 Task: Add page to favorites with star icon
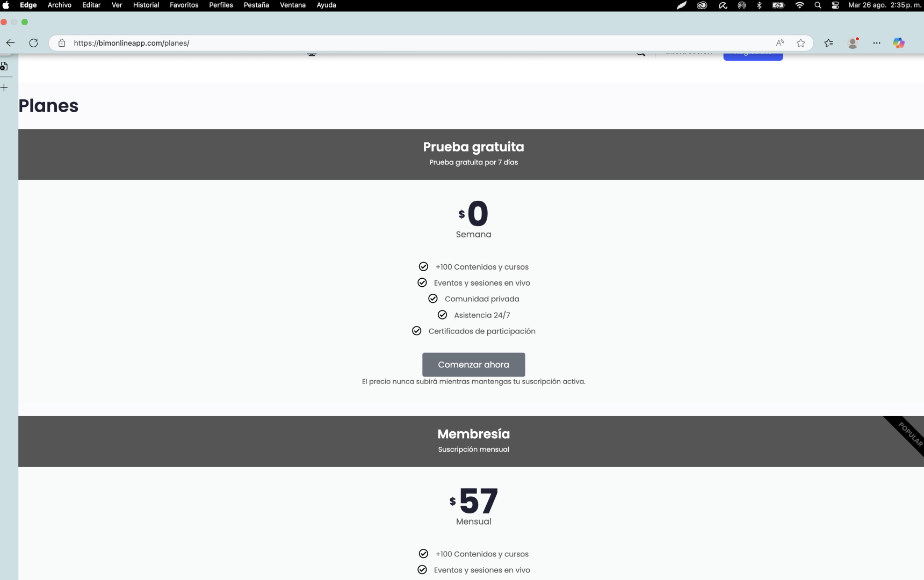click(x=800, y=43)
